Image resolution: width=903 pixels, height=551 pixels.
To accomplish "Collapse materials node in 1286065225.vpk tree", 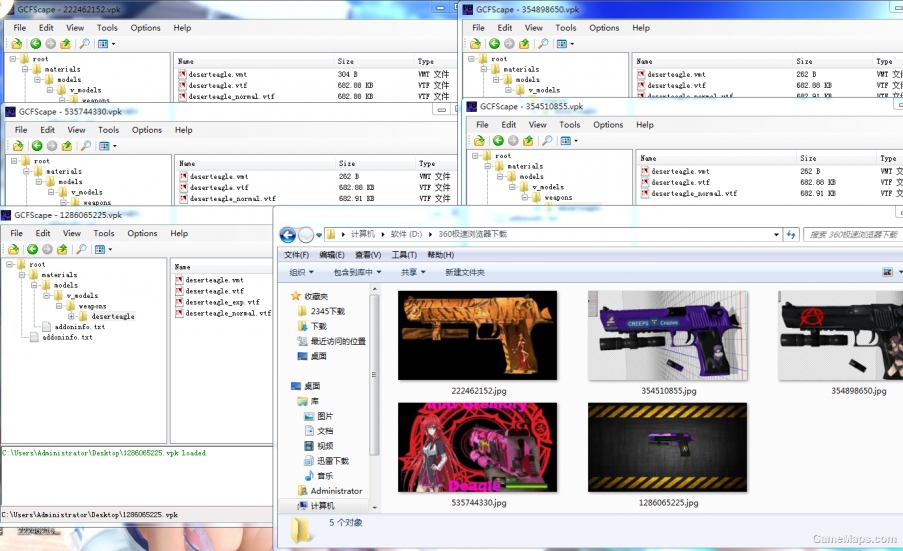I will [x=22, y=275].
